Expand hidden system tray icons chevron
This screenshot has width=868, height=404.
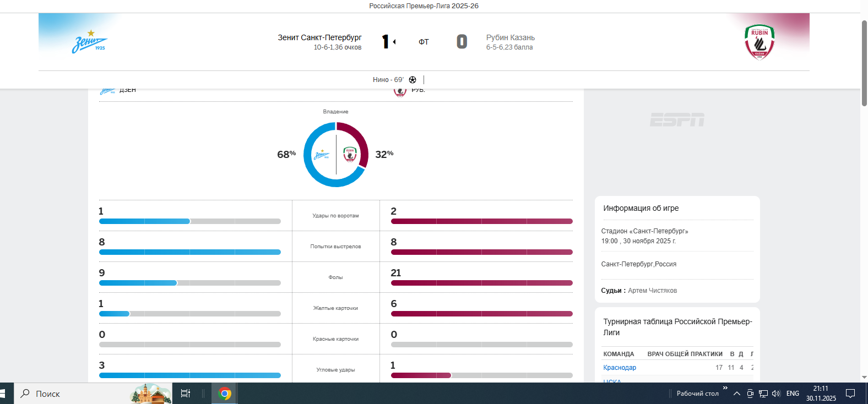pyautogui.click(x=736, y=394)
